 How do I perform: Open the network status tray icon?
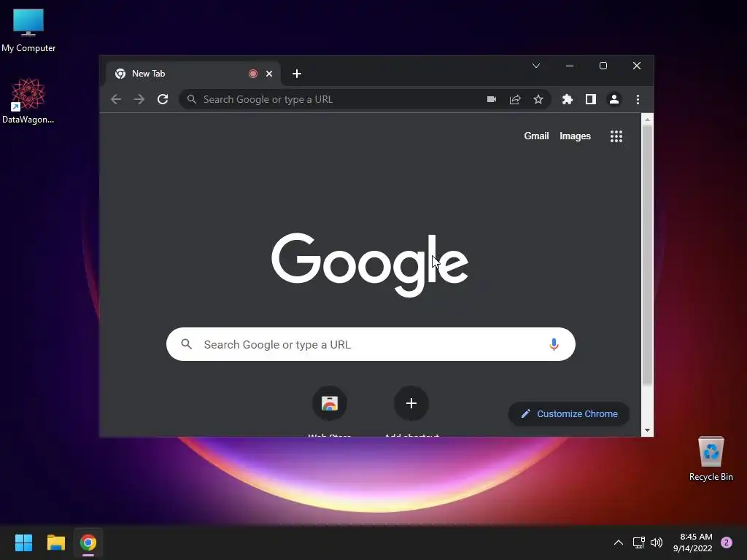tap(638, 542)
